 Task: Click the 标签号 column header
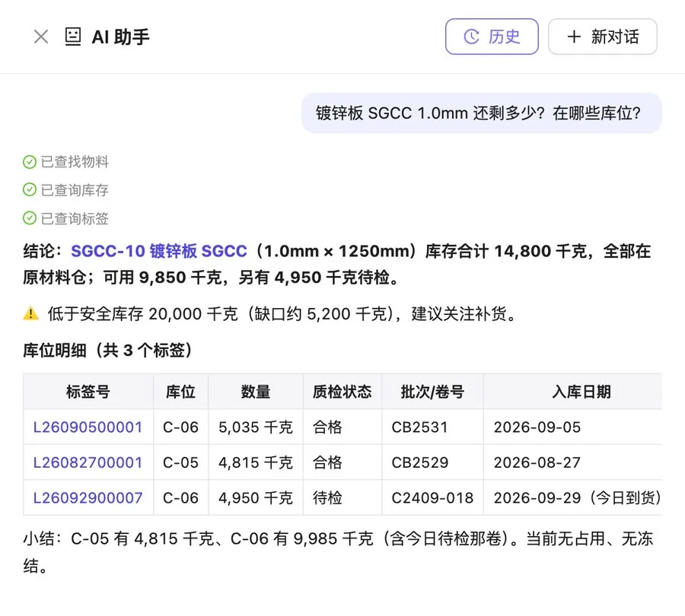pos(88,392)
